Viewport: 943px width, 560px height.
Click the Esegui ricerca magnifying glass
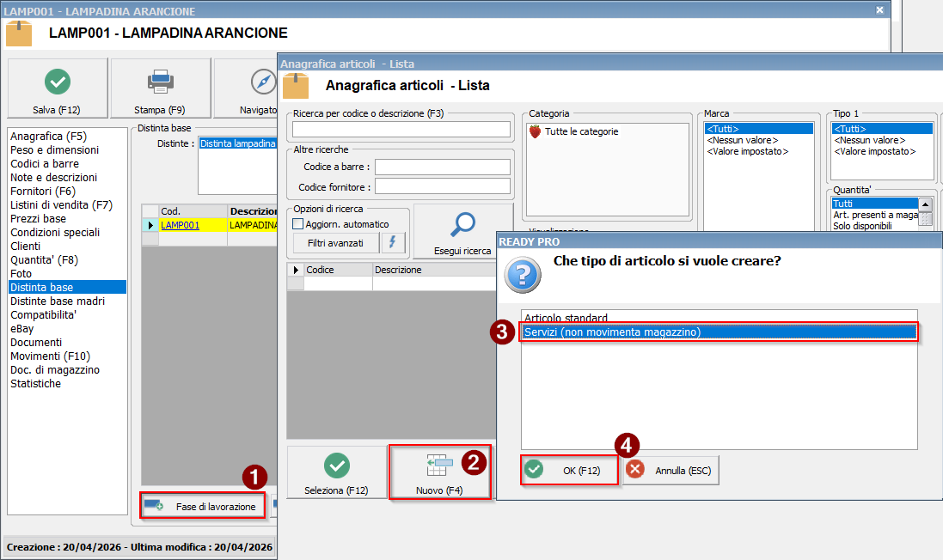coord(464,224)
